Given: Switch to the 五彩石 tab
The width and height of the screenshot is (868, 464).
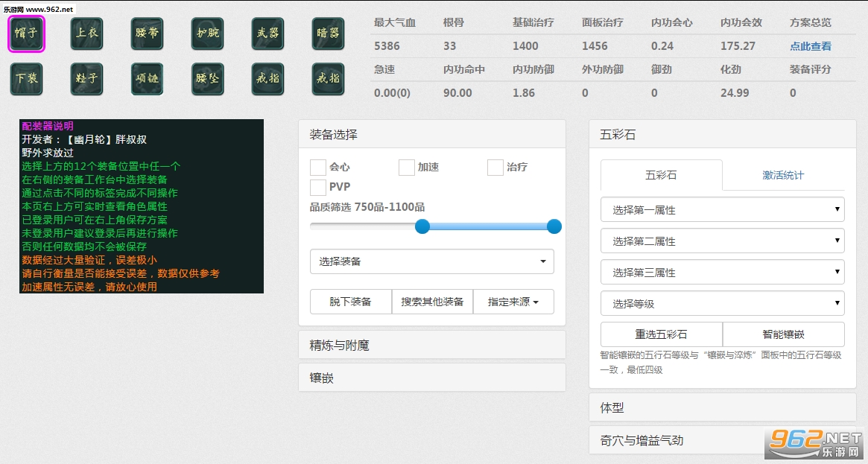Looking at the screenshot, I should pos(661,175).
